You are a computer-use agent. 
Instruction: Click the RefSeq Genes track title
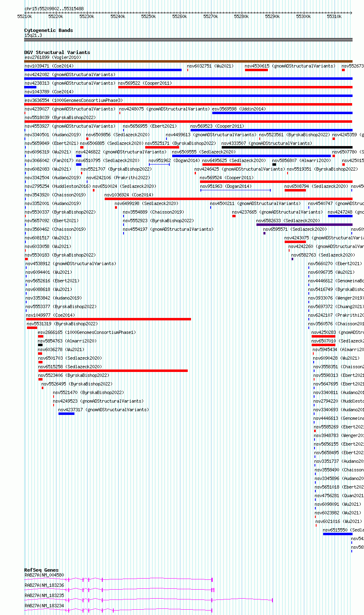(41, 570)
